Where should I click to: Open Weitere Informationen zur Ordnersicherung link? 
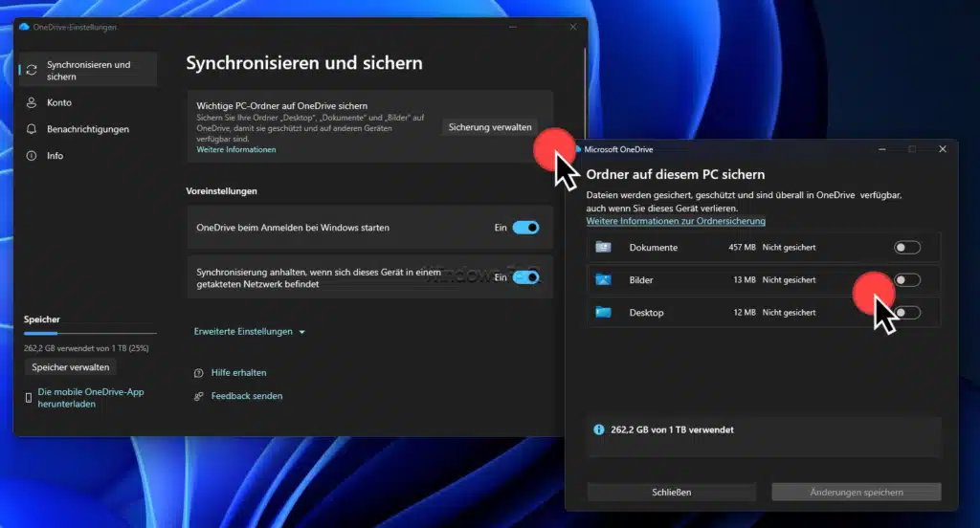676,221
